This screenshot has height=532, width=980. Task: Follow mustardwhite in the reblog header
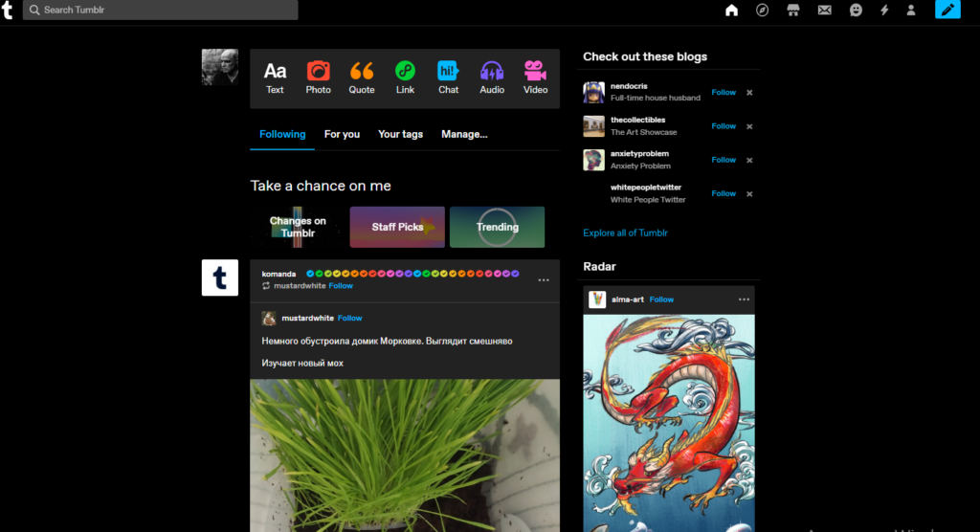click(341, 286)
